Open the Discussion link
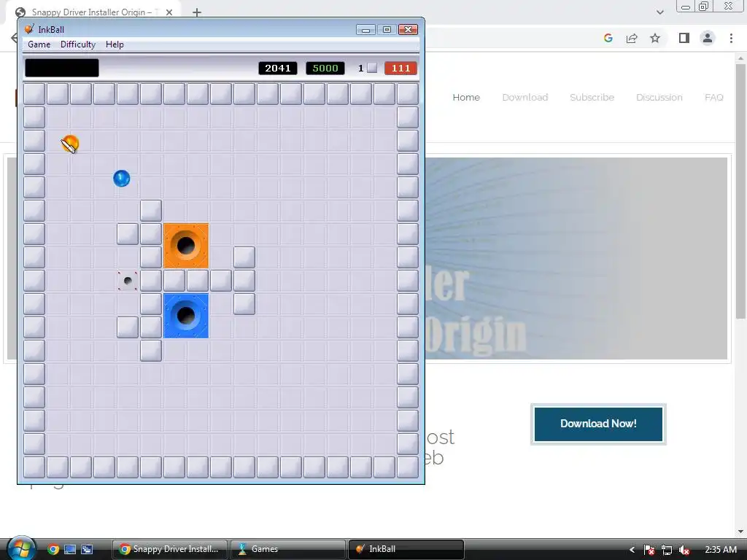 point(659,97)
